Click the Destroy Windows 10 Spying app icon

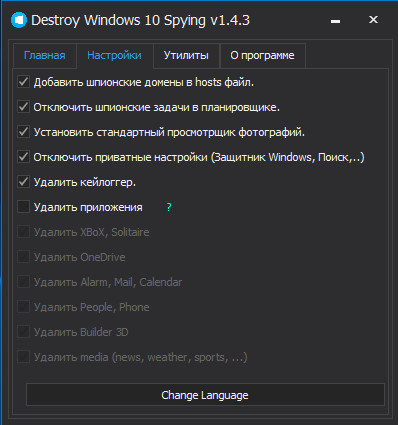tap(19, 20)
